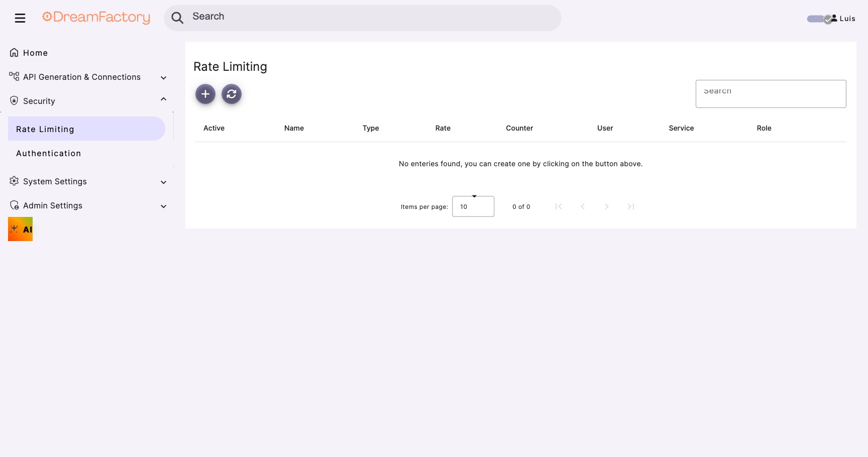Create a new rate limit with plus button
The height and width of the screenshot is (457, 868).
(205, 94)
